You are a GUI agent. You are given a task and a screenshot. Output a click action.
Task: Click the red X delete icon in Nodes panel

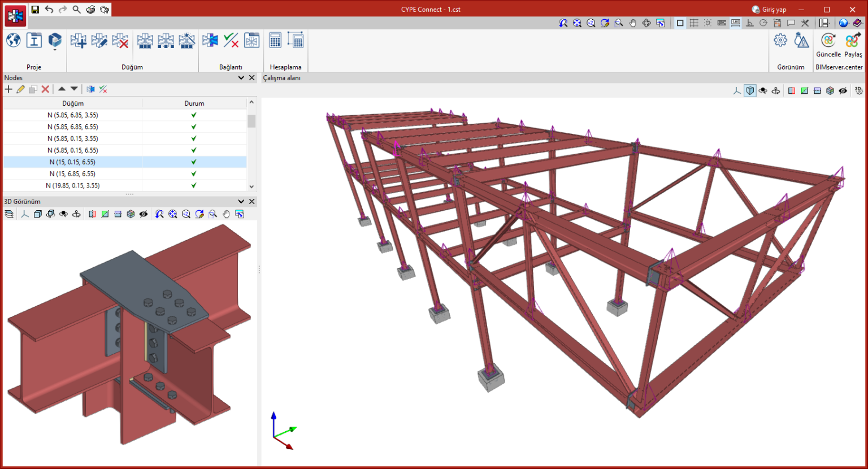46,89
